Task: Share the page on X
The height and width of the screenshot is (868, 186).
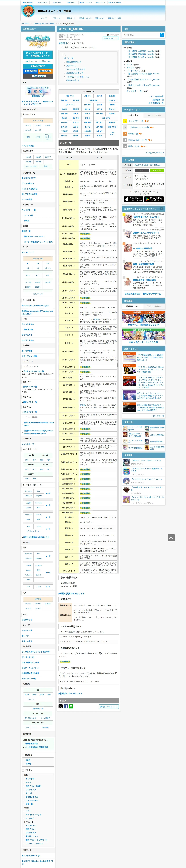Action: [60, 707]
